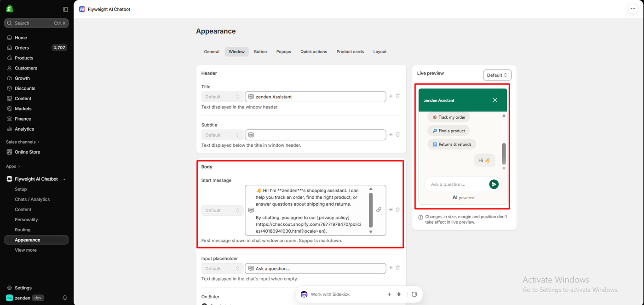Click the Markets globe icon

pyautogui.click(x=10, y=109)
